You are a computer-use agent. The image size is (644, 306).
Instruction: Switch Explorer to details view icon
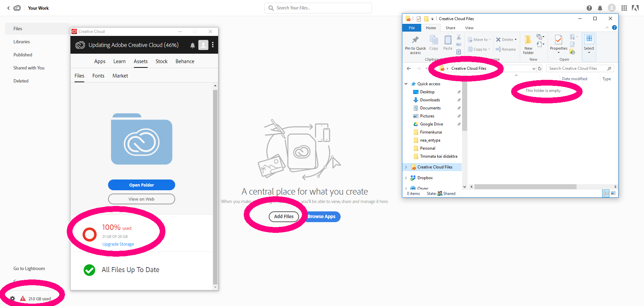606,193
